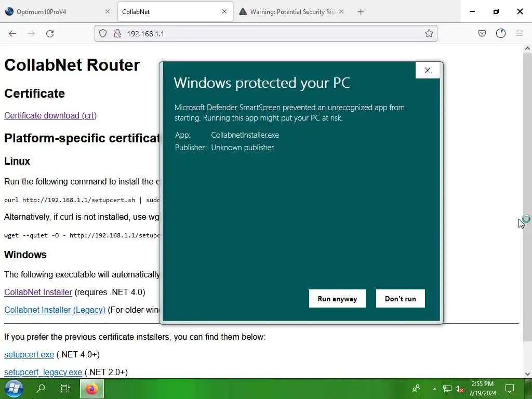Click Run anyway in SmartScreen dialog
The image size is (532, 399).
coord(337,299)
